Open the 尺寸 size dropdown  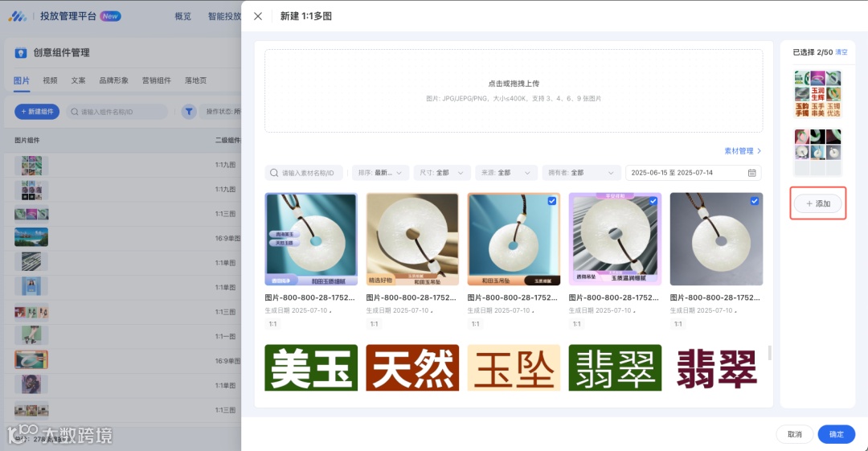pos(442,173)
